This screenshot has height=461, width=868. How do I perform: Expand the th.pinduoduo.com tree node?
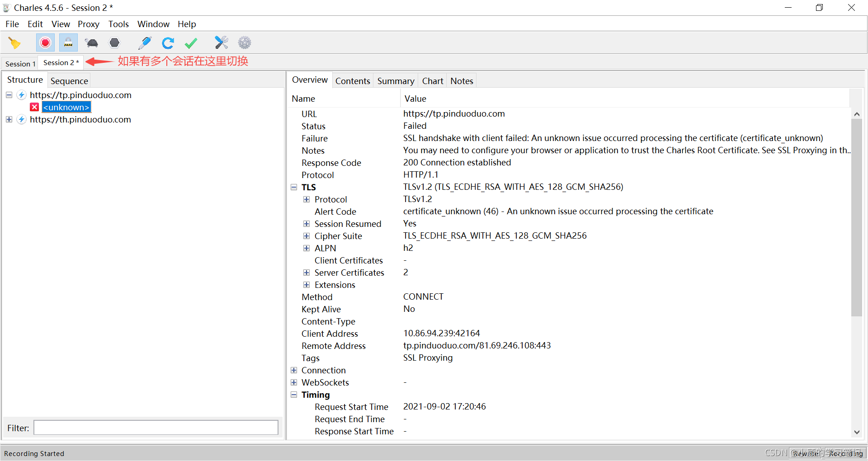[x=9, y=119]
